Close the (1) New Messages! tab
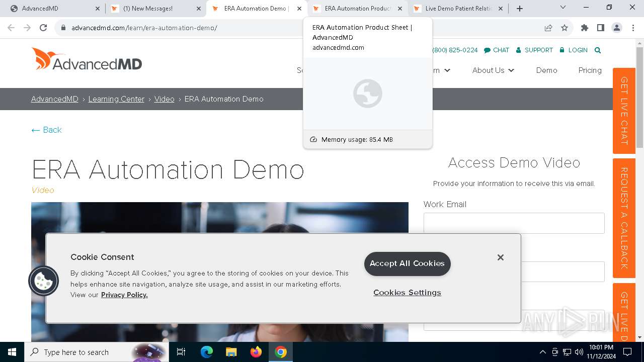 [199, 9]
